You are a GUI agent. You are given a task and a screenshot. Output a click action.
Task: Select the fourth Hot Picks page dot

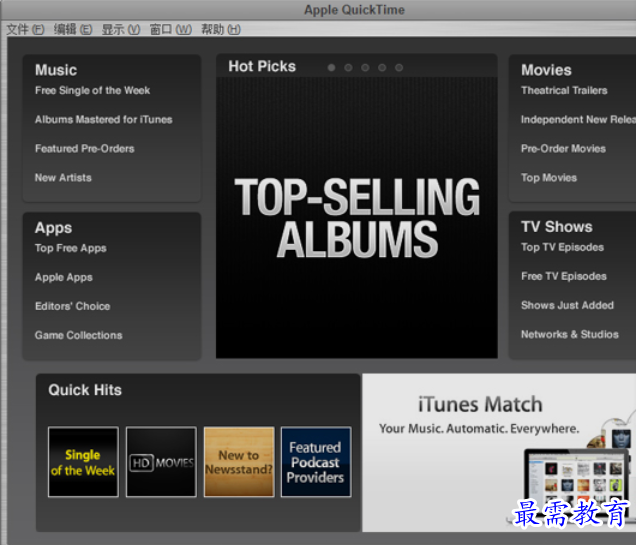click(382, 68)
